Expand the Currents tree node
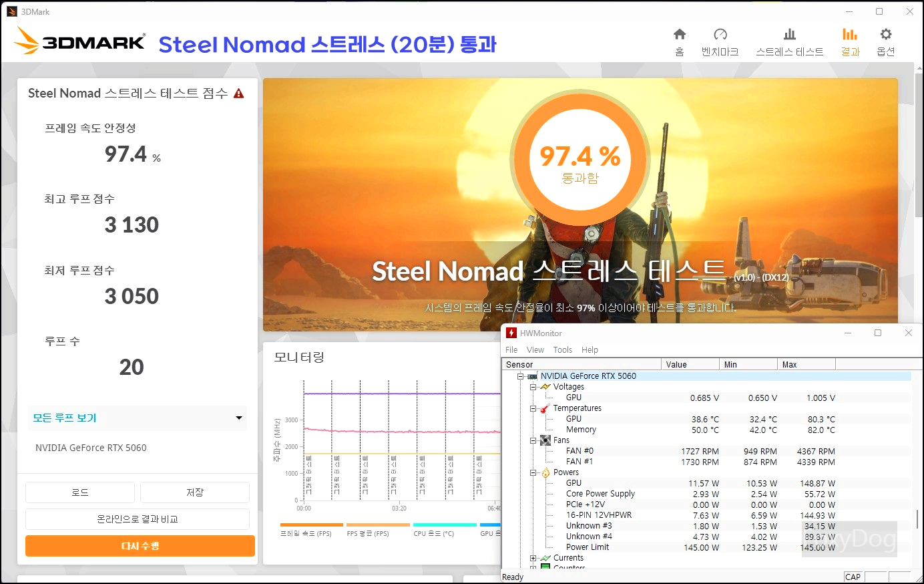Image resolution: width=924 pixels, height=584 pixels. pos(533,558)
